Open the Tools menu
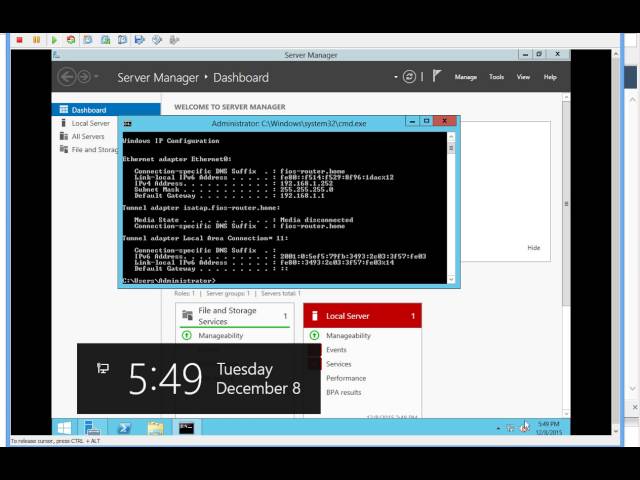The image size is (640, 480). [x=496, y=77]
